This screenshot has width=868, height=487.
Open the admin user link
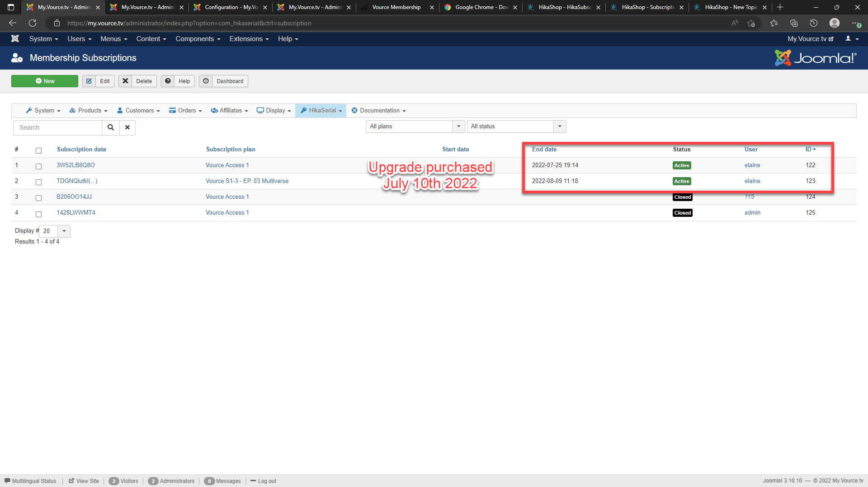[752, 213]
